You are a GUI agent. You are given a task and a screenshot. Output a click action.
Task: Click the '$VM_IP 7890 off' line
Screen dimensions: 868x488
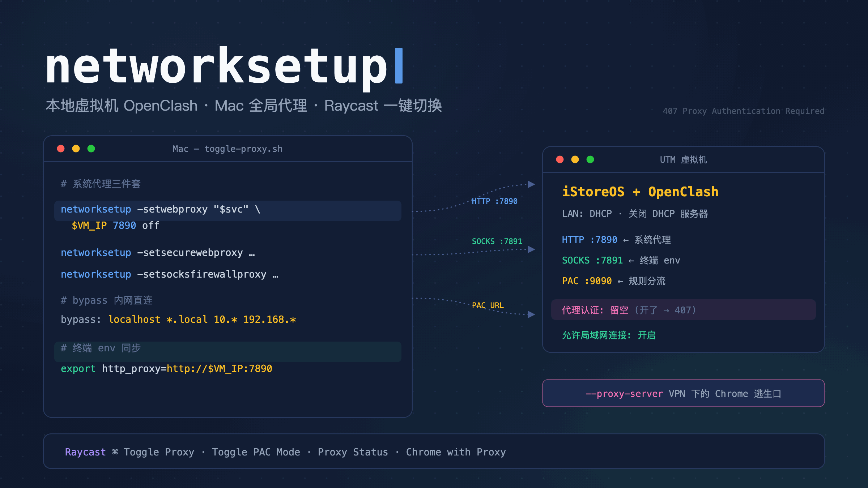(x=115, y=226)
